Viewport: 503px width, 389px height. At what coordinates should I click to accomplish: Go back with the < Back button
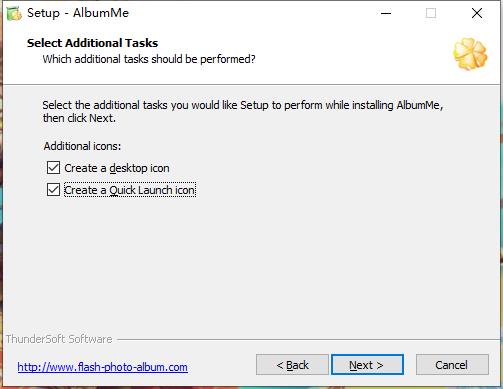tap(292, 365)
